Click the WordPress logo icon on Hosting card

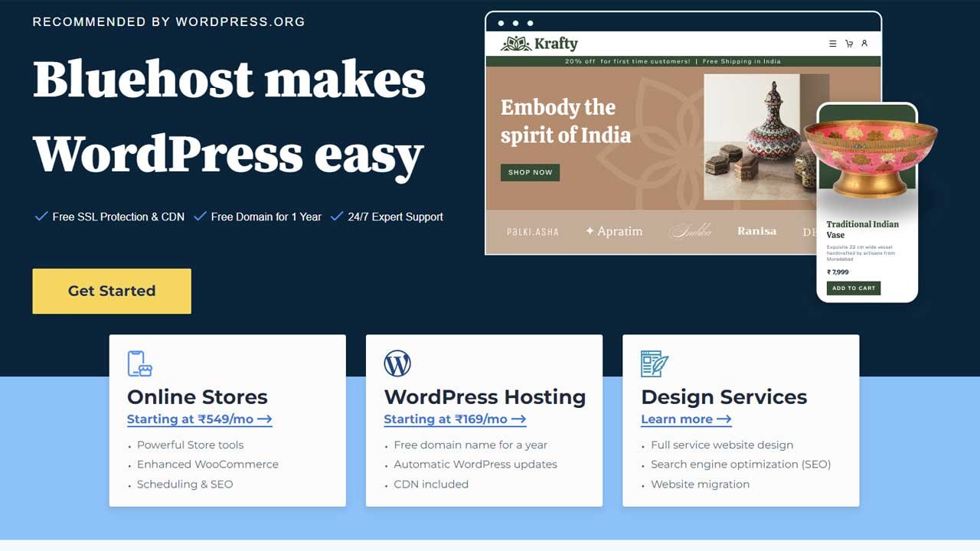[397, 364]
